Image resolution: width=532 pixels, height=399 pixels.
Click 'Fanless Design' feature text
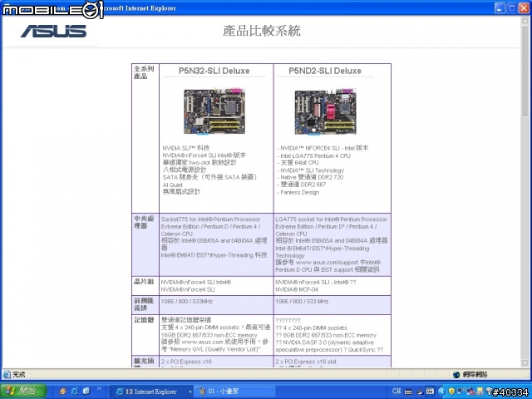[298, 192]
